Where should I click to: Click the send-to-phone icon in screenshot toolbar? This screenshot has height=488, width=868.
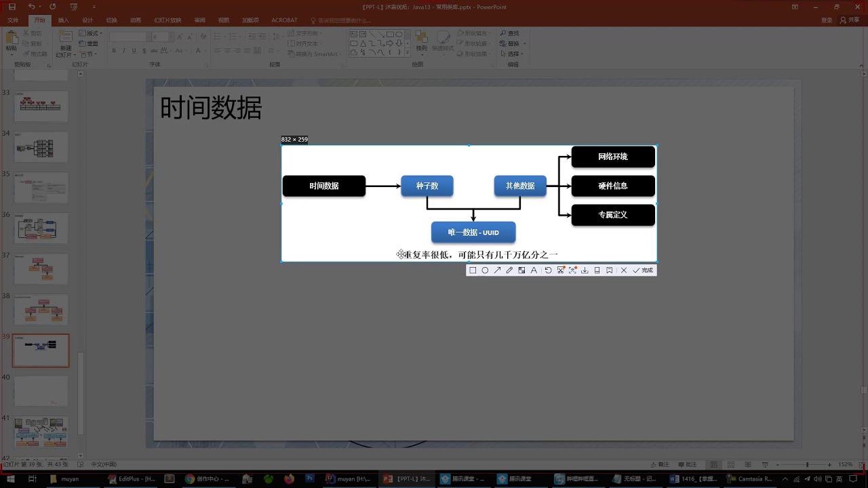[x=597, y=270]
